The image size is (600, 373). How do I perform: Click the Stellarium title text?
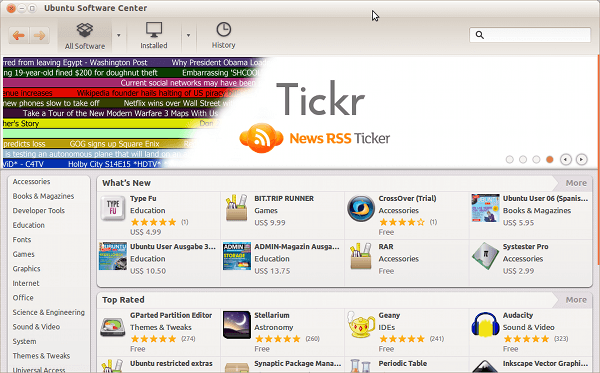click(x=272, y=316)
